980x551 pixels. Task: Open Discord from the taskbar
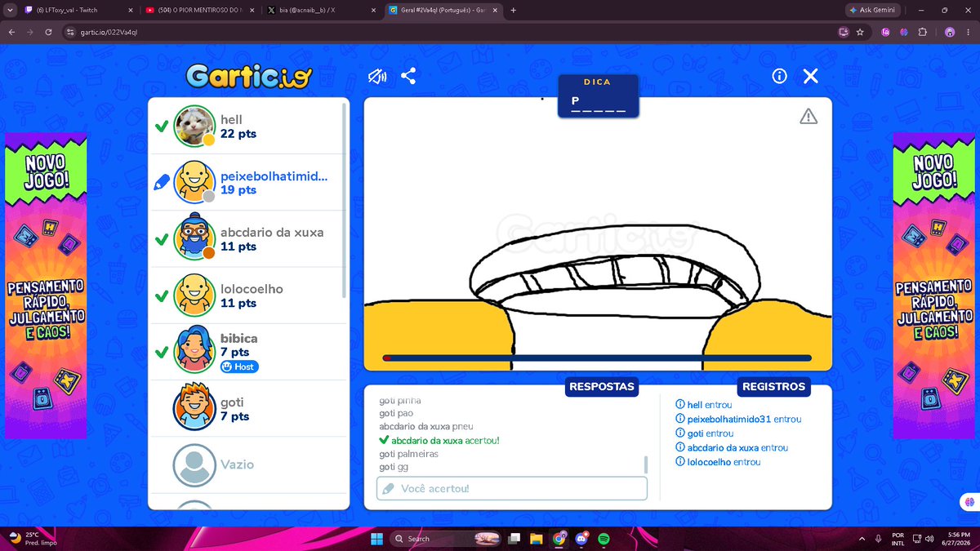click(x=581, y=539)
